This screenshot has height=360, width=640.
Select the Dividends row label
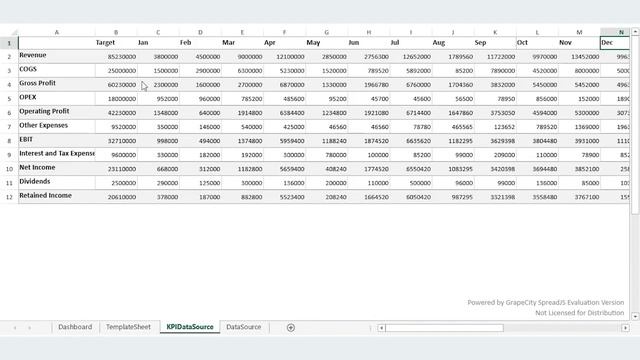(x=57, y=183)
